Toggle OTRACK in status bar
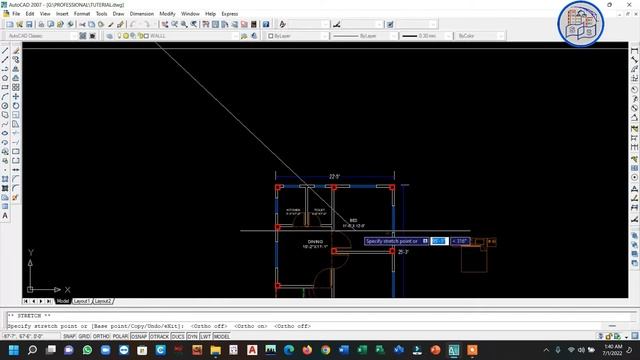The height and width of the screenshot is (360, 640). 159,336
